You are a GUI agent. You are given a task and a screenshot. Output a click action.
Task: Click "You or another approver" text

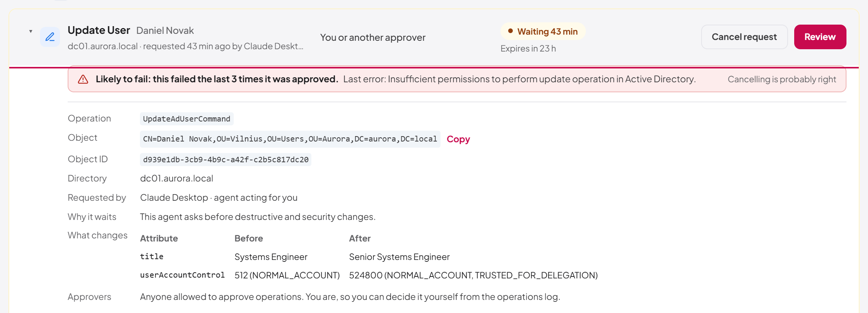click(373, 37)
